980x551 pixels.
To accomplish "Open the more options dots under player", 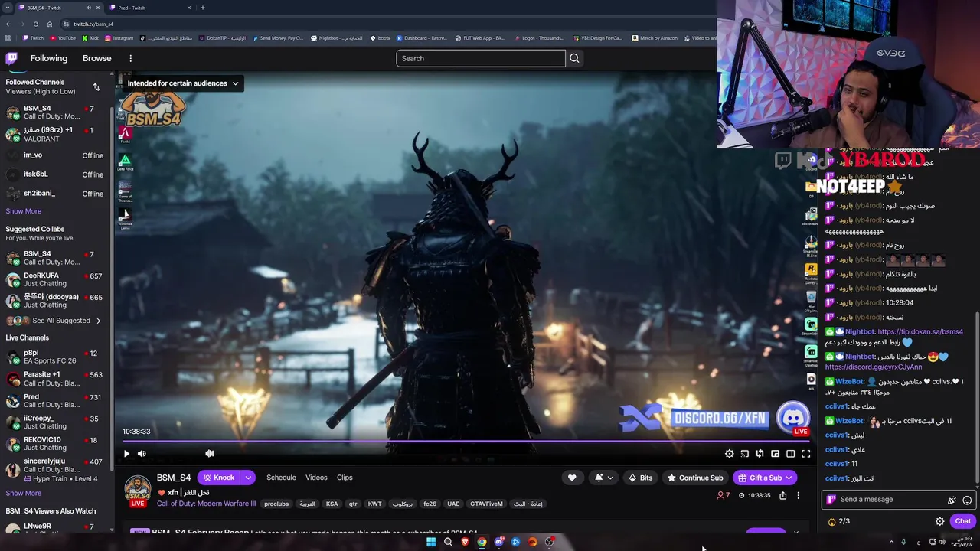I will click(x=798, y=495).
